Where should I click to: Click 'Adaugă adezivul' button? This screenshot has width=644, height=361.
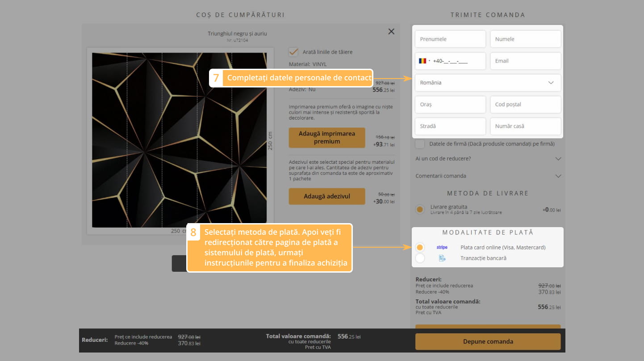pos(326,196)
